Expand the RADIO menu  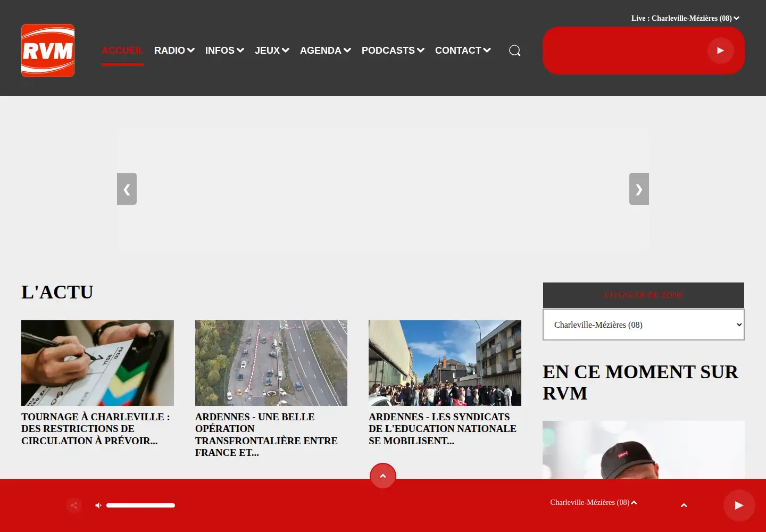pyautogui.click(x=174, y=51)
